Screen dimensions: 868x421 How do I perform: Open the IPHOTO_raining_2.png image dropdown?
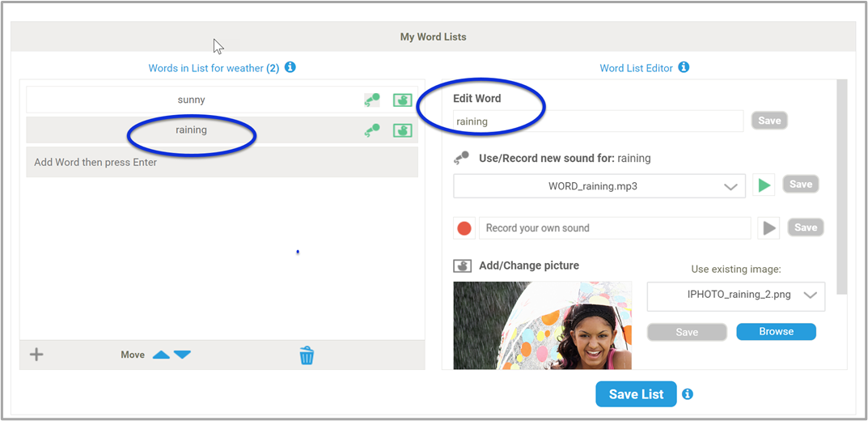coord(736,296)
